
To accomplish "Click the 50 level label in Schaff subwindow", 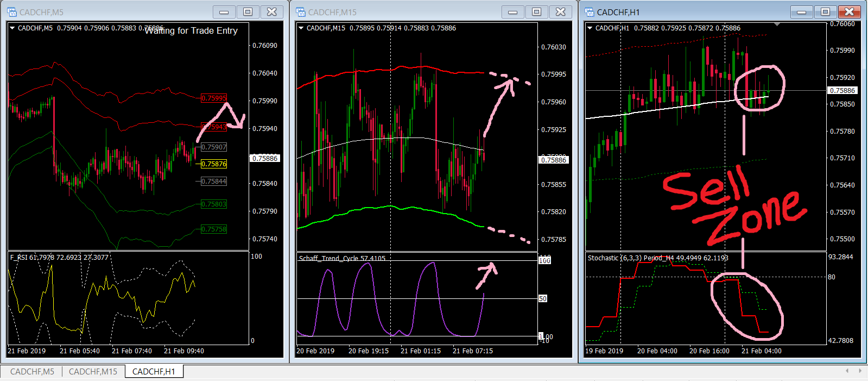I will [x=543, y=299].
